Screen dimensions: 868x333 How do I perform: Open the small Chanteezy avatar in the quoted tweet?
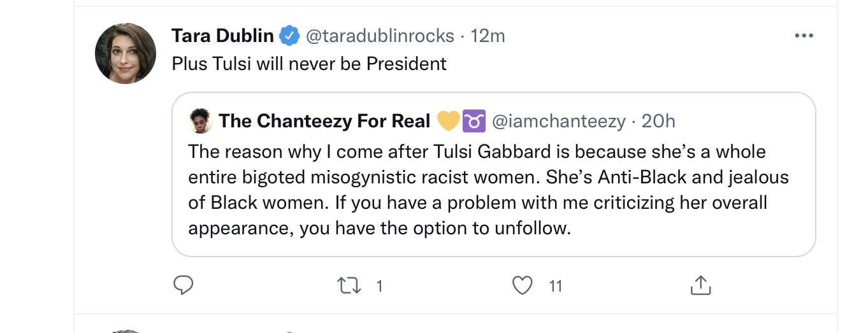201,121
